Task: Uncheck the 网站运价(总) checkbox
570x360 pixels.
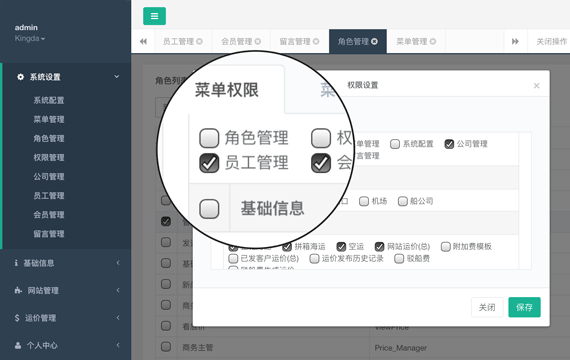Action: click(x=380, y=247)
